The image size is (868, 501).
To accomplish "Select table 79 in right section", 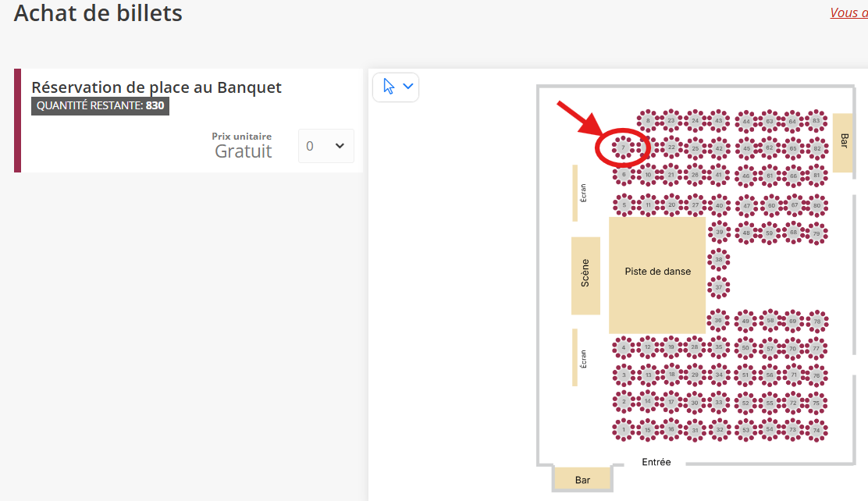I will pos(816,233).
